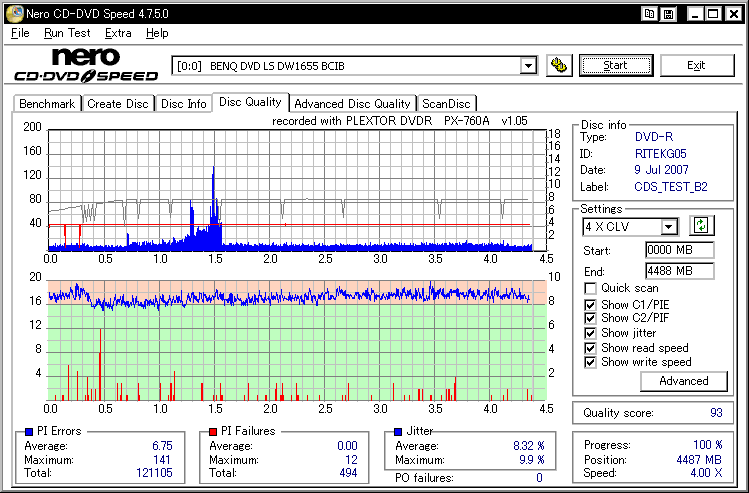
Task: Maximize the Nero window
Action: tap(713, 14)
